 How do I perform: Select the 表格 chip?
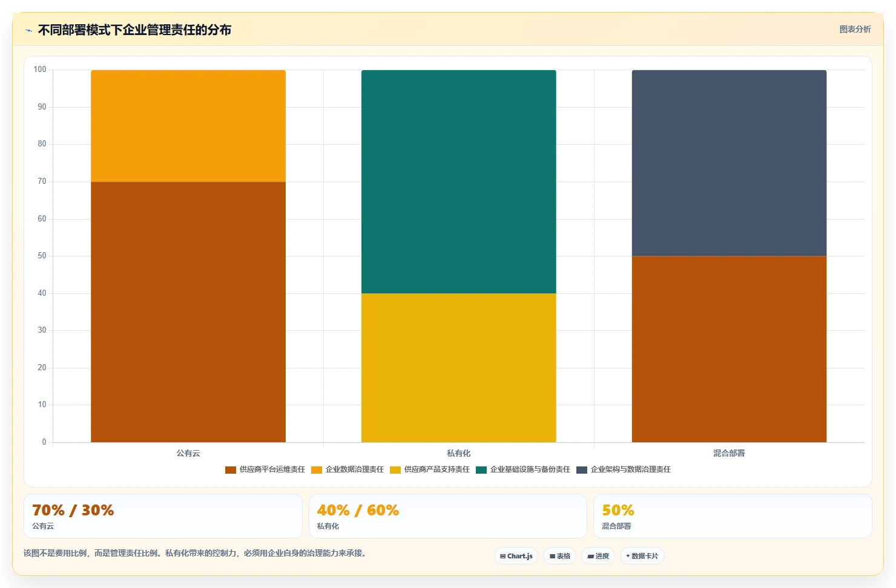click(559, 556)
